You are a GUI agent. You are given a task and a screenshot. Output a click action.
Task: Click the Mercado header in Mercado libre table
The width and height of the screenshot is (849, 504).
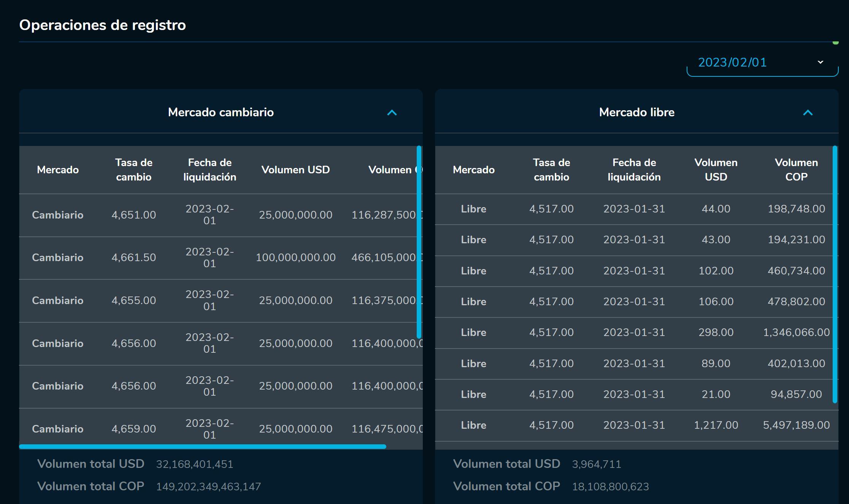click(x=473, y=170)
